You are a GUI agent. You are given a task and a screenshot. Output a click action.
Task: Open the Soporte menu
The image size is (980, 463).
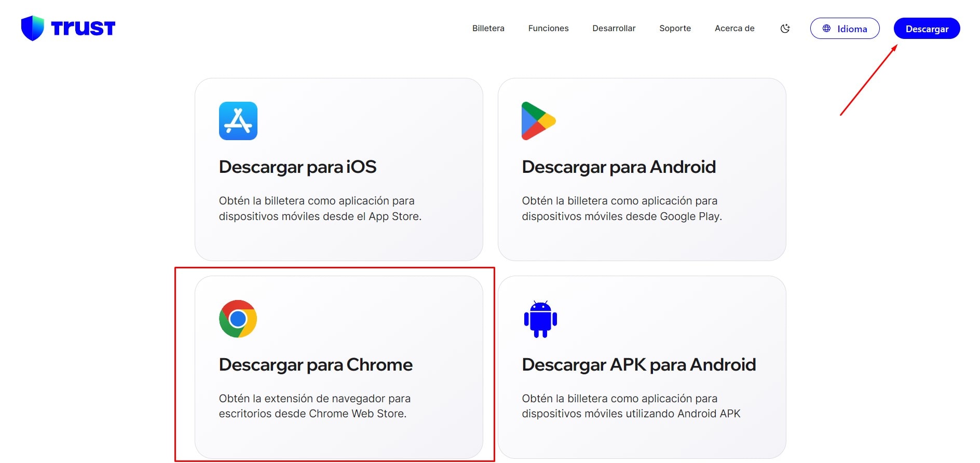click(675, 29)
